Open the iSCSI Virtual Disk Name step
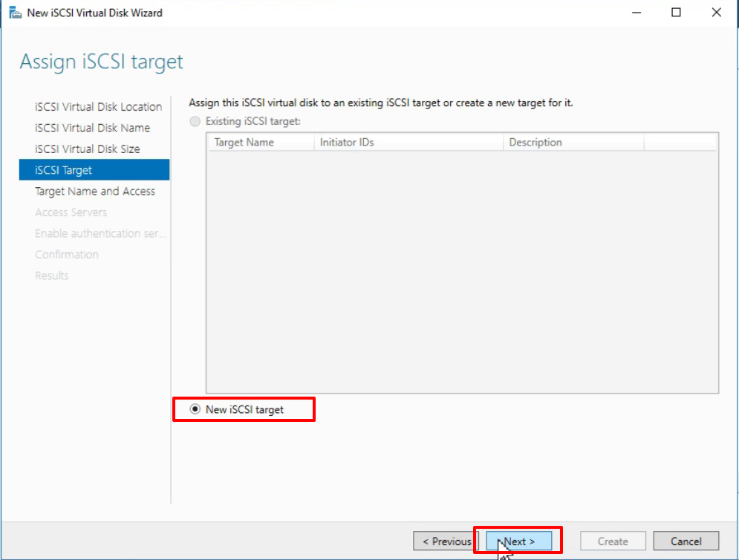Image resolution: width=739 pixels, height=560 pixels. pyautogui.click(x=92, y=128)
